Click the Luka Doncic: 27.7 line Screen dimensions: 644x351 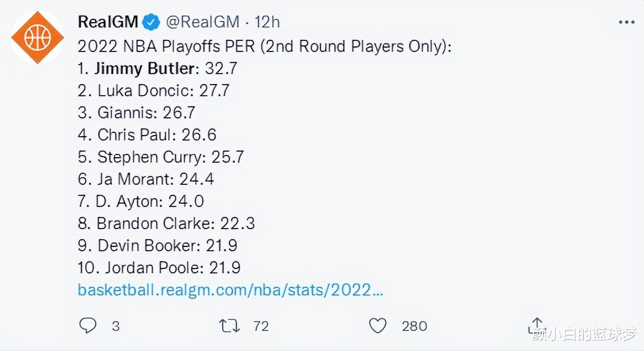pyautogui.click(x=154, y=90)
